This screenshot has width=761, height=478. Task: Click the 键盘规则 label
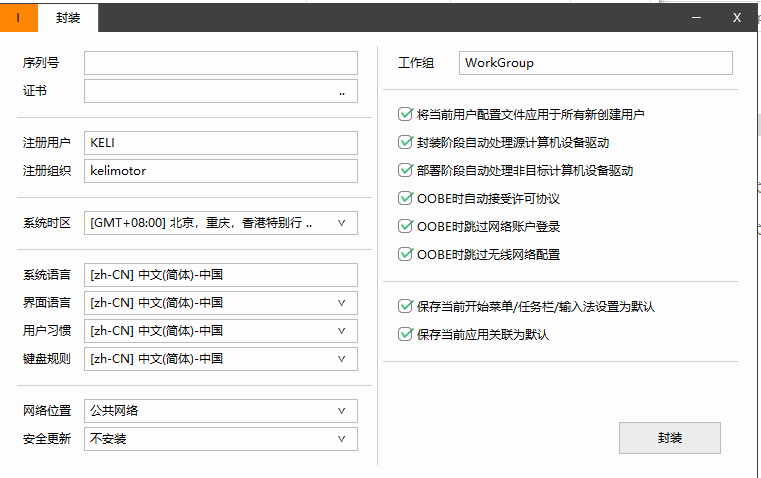[47, 359]
